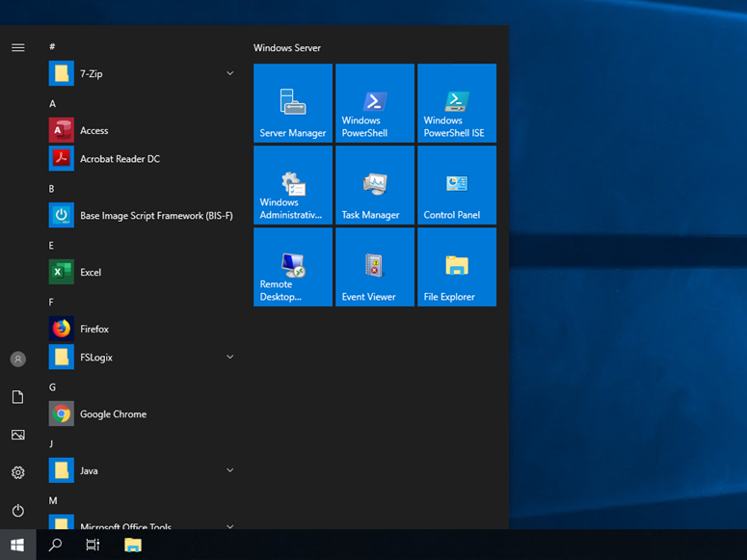Screen dimensions: 747x560
Task: Click the taskbar Search icon
Action: 55,545
